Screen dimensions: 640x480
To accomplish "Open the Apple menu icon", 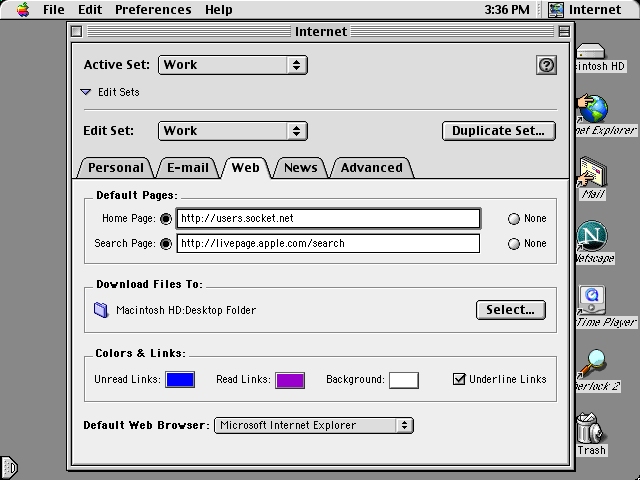I will 23,9.
